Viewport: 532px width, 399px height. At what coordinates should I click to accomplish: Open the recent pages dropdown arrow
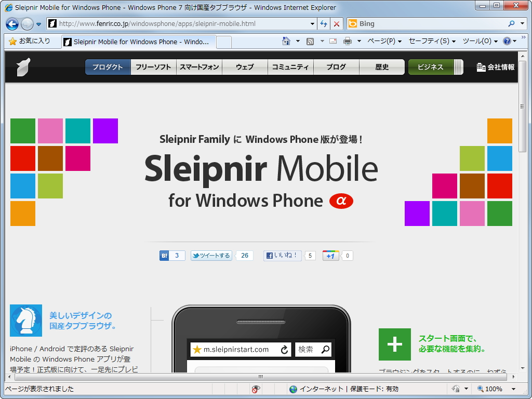tap(38, 24)
